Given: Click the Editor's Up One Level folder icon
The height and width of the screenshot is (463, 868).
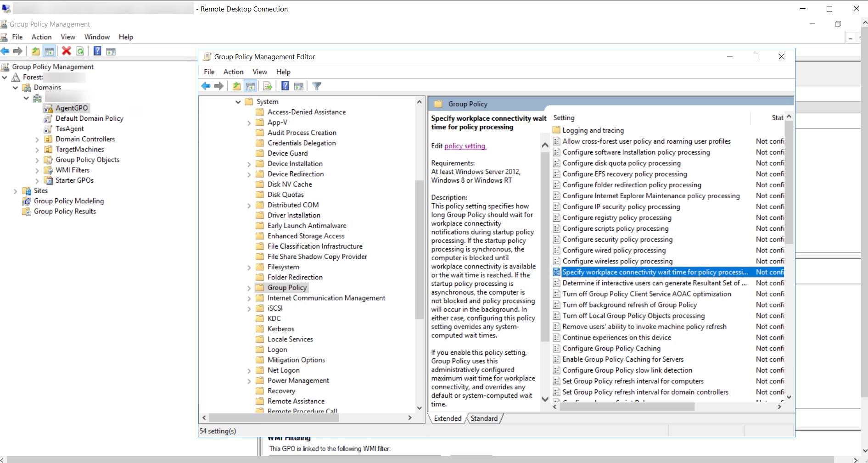Looking at the screenshot, I should tap(236, 86).
